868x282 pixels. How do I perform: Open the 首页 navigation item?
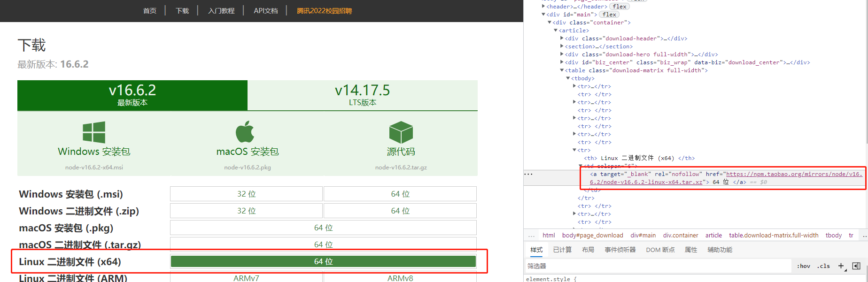pyautogui.click(x=150, y=11)
